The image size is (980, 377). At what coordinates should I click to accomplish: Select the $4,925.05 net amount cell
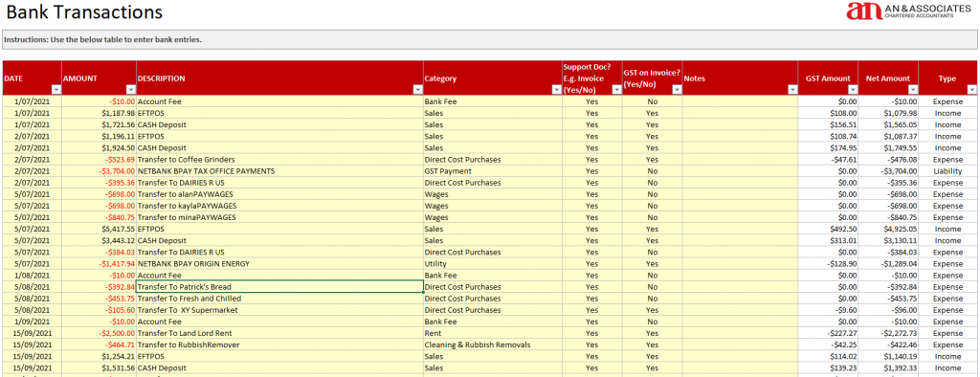(888, 229)
